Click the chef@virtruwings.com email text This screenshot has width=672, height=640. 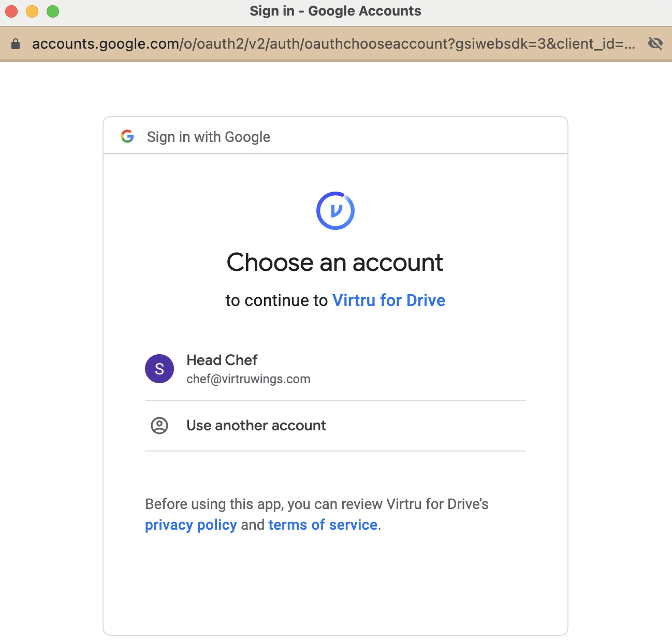tap(249, 379)
